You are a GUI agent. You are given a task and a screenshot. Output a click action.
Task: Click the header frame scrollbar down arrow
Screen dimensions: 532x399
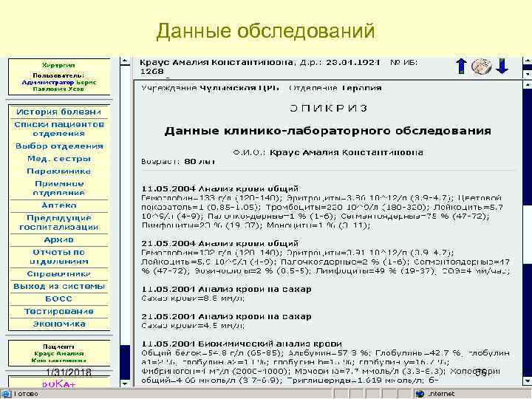coord(528,73)
